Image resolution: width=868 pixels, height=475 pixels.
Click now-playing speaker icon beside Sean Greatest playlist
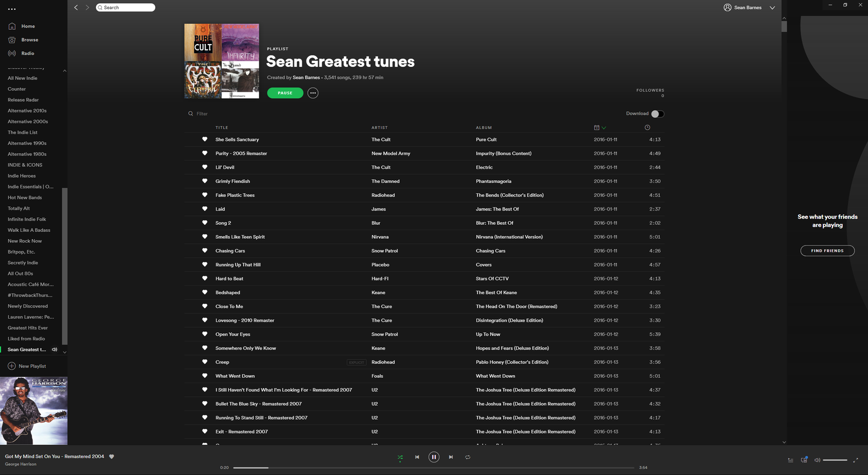coord(54,350)
